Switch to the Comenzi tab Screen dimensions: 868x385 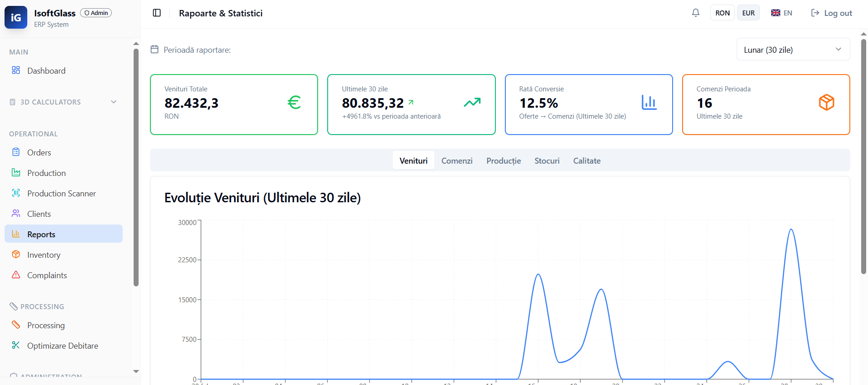point(457,161)
